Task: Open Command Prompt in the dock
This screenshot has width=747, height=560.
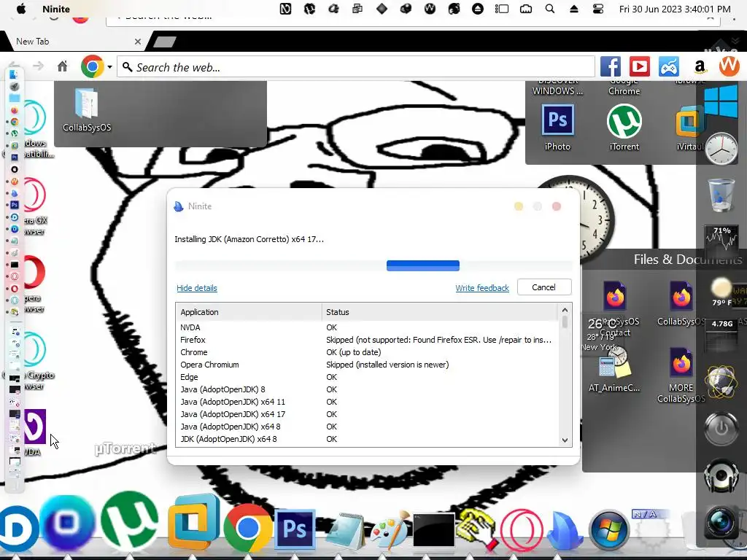Action: (433, 529)
